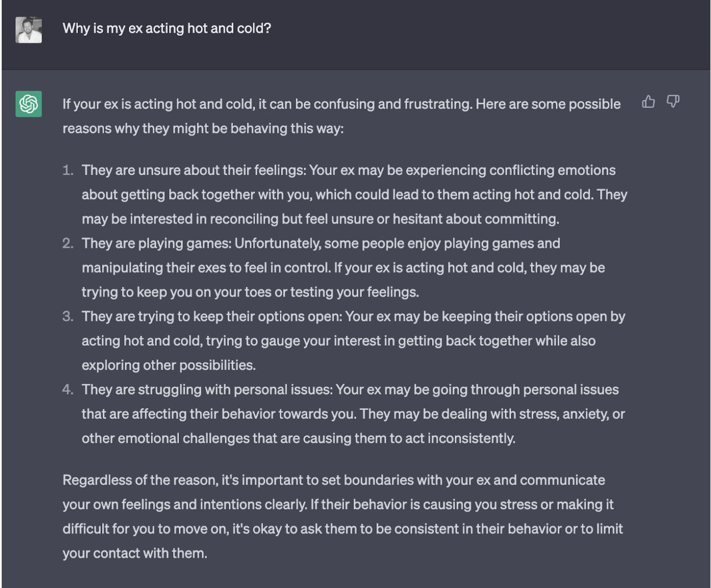711x588 pixels.
Task: Click the line 'reasons why they might be behaving this way:'
Action: coord(203,129)
